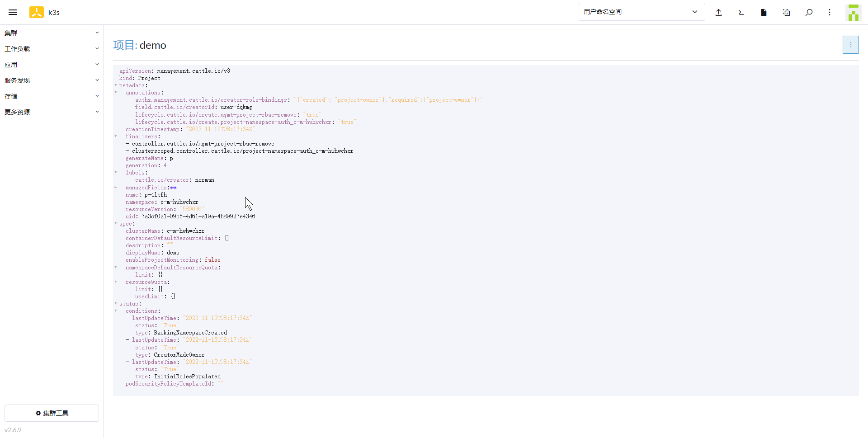Click the 集群工具 button
Screen dimensions: 868x438
(x=52, y=413)
